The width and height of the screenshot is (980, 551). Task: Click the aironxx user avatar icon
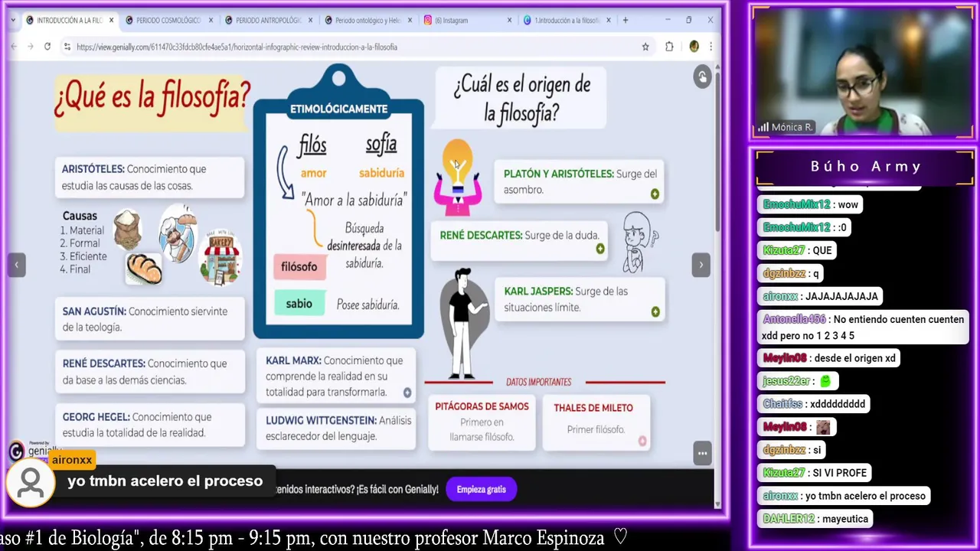(x=31, y=484)
